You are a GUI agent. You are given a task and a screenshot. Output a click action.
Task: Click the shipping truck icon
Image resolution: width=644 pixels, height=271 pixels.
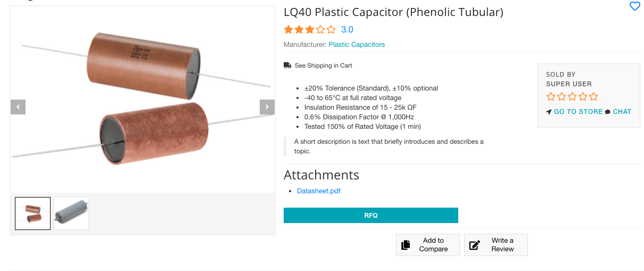287,65
